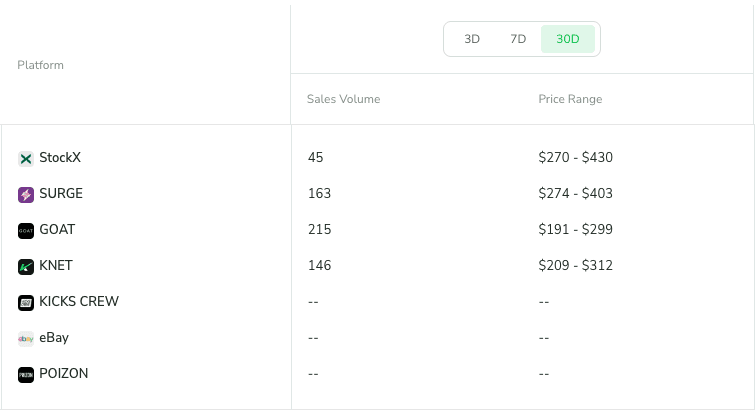Image resolution: width=755 pixels, height=411 pixels.
Task: Click the StockX platform logo icon
Action: pos(26,158)
